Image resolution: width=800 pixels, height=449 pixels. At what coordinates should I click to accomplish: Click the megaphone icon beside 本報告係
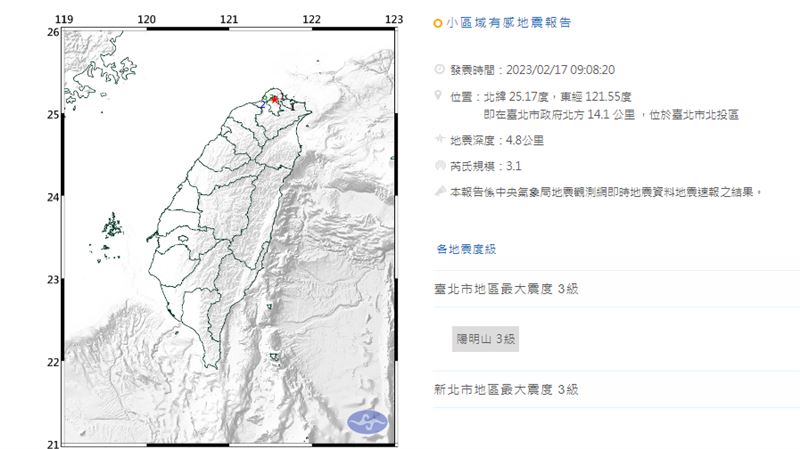pos(440,191)
